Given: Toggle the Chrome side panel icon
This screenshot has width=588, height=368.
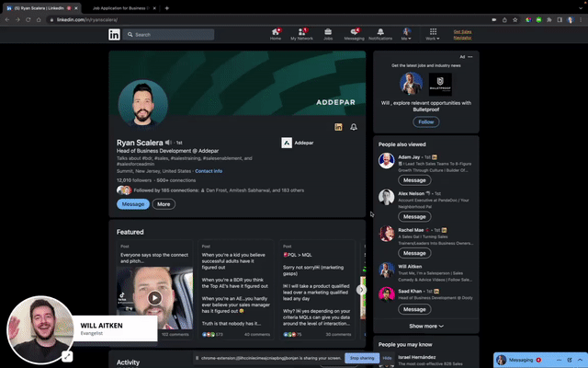Looking at the screenshot, I should [560, 20].
